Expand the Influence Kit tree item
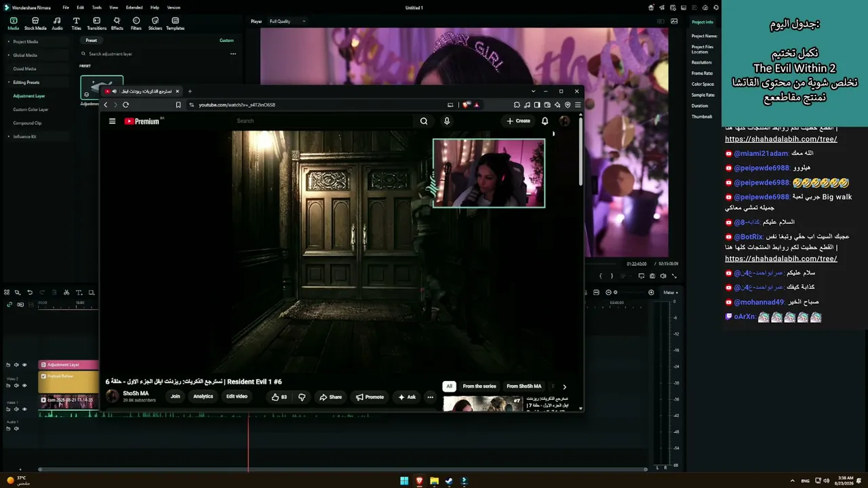This screenshot has height=488, width=868. click(x=8, y=136)
